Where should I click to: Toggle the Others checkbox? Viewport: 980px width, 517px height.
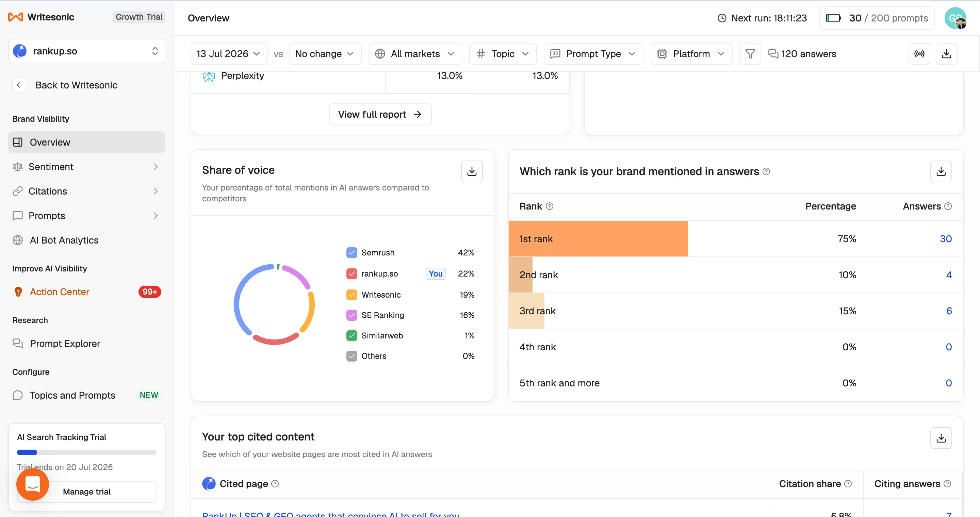point(352,356)
